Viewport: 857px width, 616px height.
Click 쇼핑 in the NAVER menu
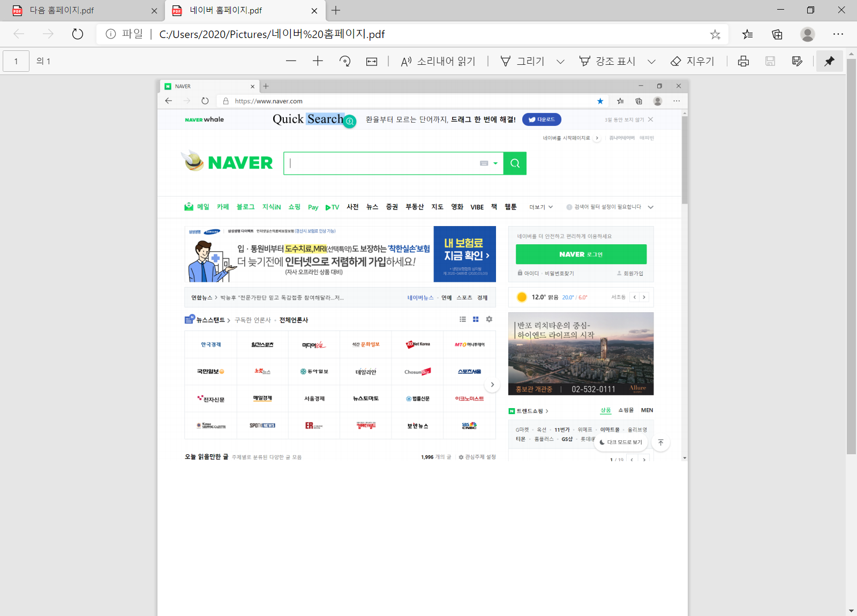click(x=295, y=207)
